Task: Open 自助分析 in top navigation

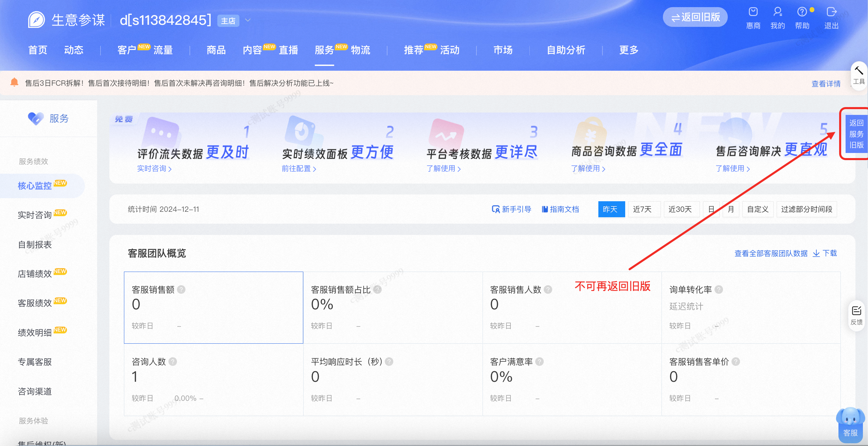Action: [x=566, y=50]
